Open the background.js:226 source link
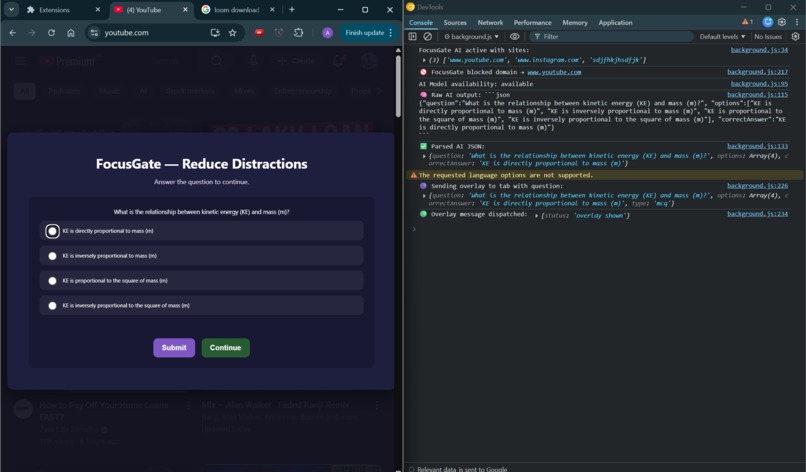The image size is (806, 472). click(757, 186)
